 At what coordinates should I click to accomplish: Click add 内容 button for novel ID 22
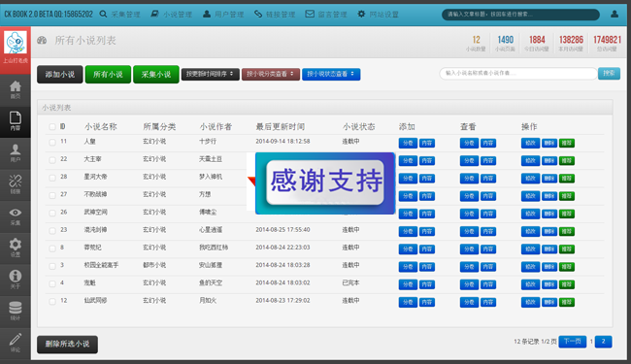click(426, 160)
